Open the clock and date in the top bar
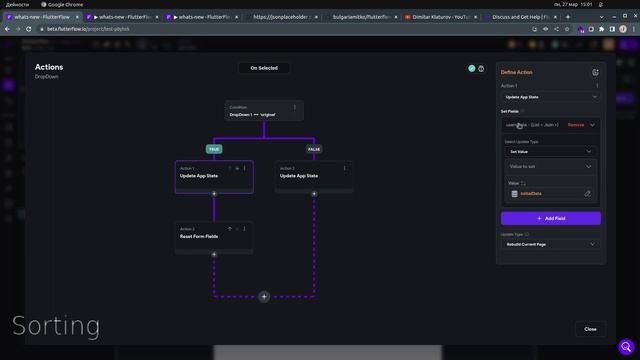The height and width of the screenshot is (360, 640). [573, 4]
